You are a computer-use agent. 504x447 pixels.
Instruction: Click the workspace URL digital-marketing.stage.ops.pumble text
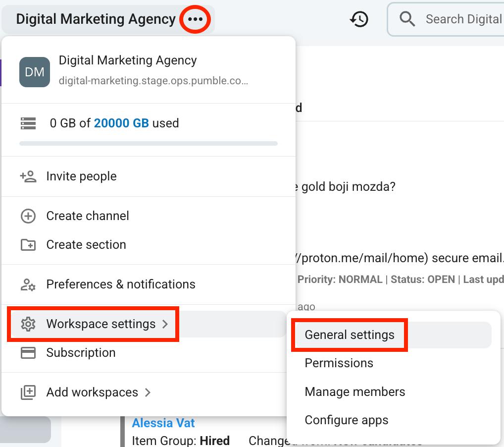tap(153, 80)
